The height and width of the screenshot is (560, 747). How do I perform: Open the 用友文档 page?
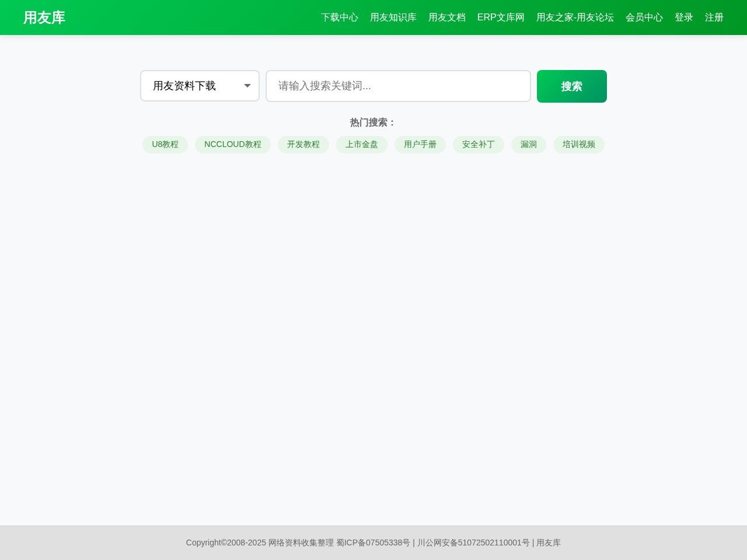447,17
